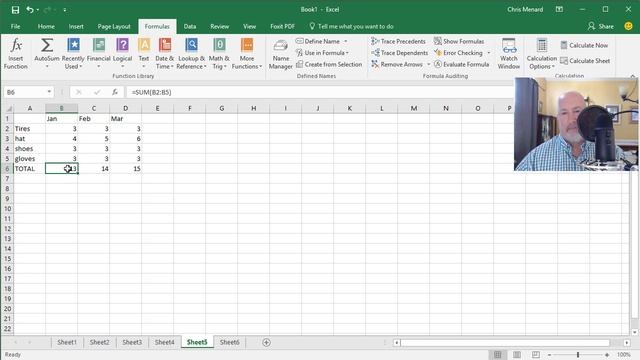Switch to Sheet1 tab

point(67,342)
